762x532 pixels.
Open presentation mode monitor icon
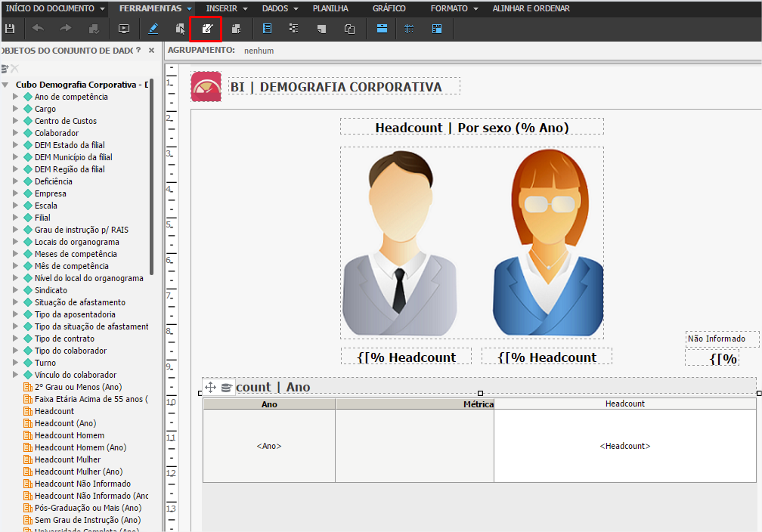pos(124,29)
